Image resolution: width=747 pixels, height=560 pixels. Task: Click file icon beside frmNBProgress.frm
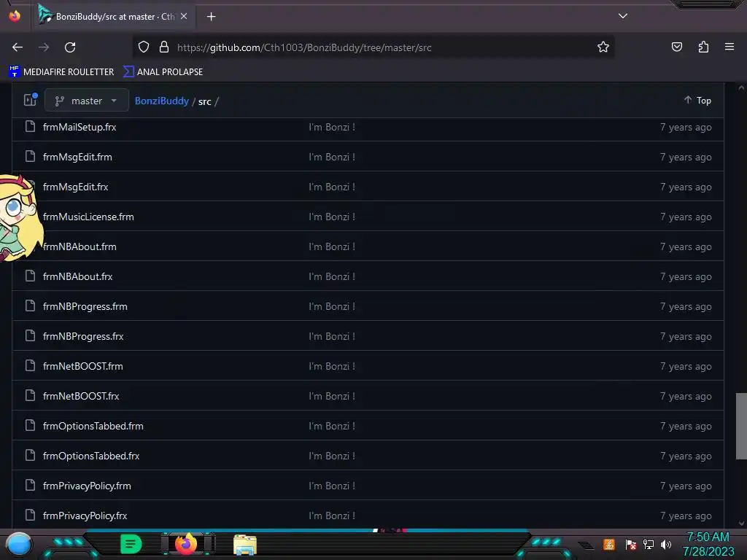click(30, 306)
